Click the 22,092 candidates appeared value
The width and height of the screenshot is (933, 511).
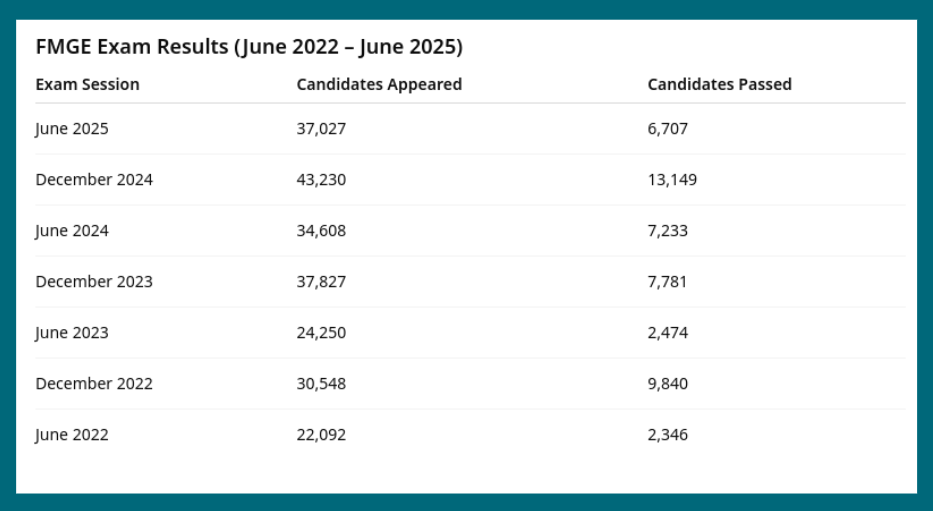tap(321, 435)
